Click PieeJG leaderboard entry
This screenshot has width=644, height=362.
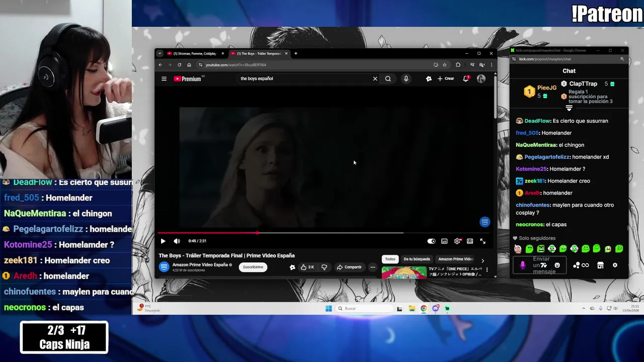(x=540, y=91)
